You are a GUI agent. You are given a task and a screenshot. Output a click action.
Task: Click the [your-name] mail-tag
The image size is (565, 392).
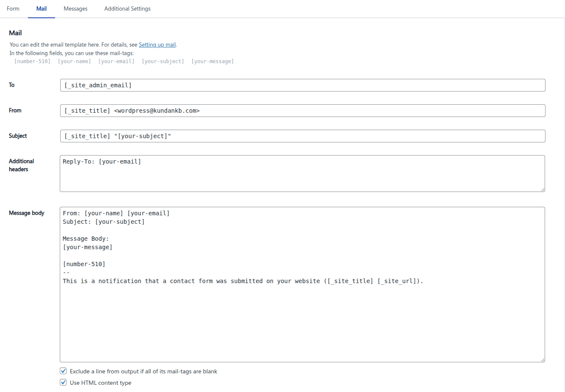click(74, 61)
